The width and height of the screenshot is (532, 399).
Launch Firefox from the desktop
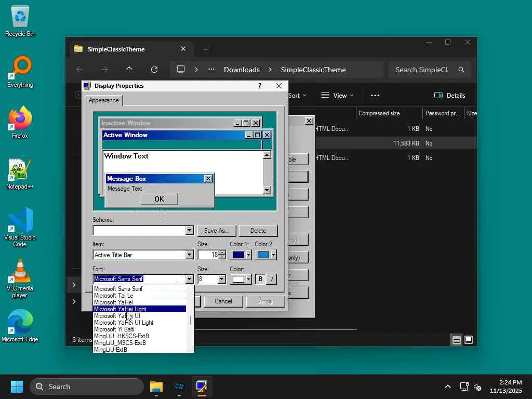point(20,123)
